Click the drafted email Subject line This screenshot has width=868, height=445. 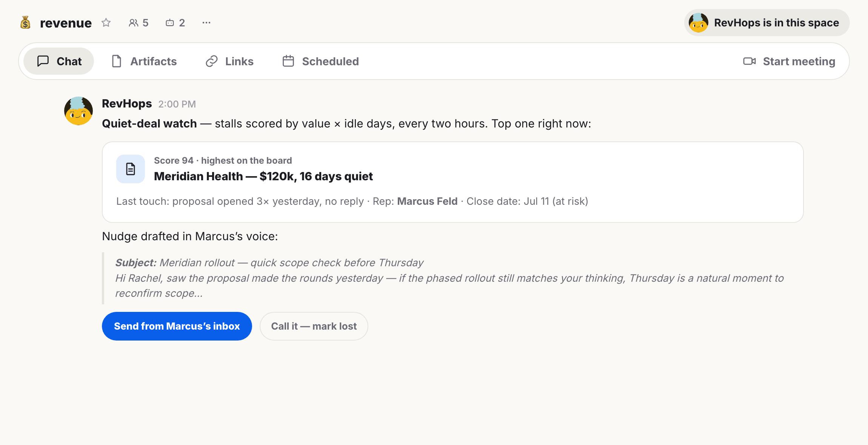point(269,262)
